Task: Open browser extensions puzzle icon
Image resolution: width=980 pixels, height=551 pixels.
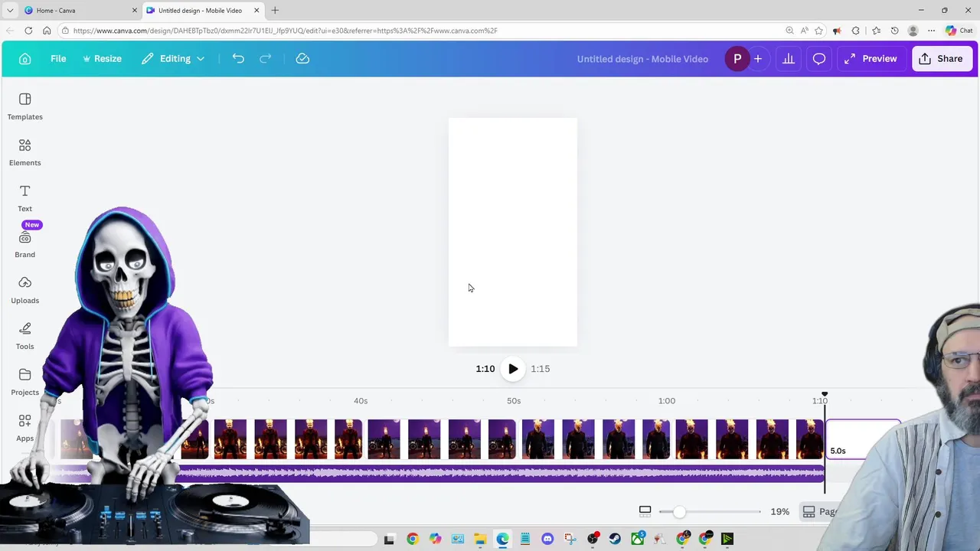Action: point(855,31)
